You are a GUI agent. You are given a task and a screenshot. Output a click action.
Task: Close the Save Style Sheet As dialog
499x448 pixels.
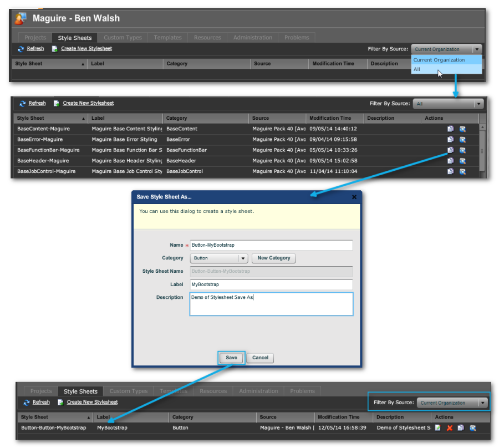coord(354,197)
